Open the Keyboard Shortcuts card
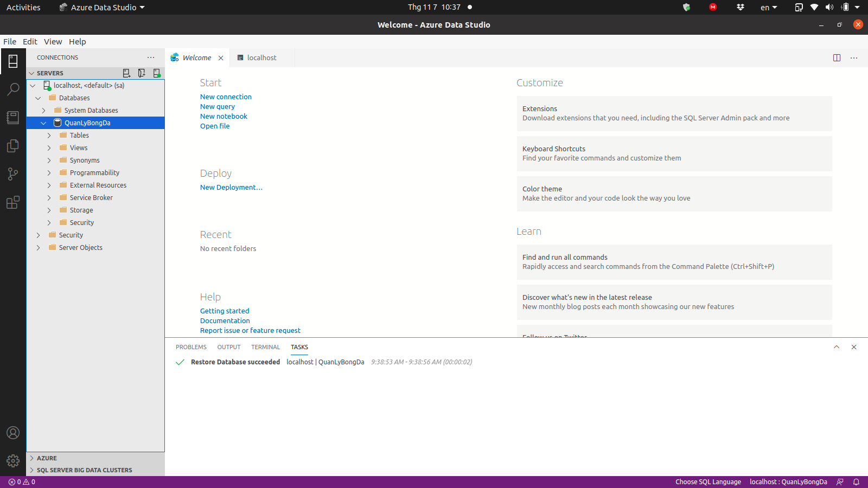 pyautogui.click(x=674, y=153)
